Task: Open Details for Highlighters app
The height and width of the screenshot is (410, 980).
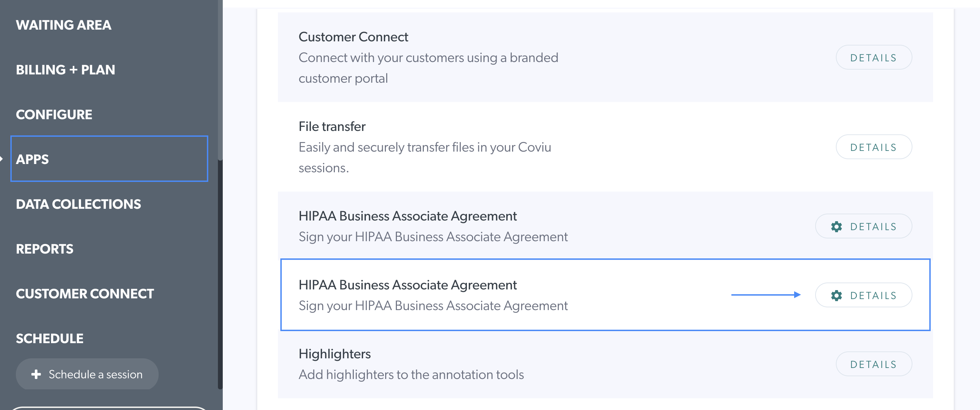Action: tap(873, 364)
